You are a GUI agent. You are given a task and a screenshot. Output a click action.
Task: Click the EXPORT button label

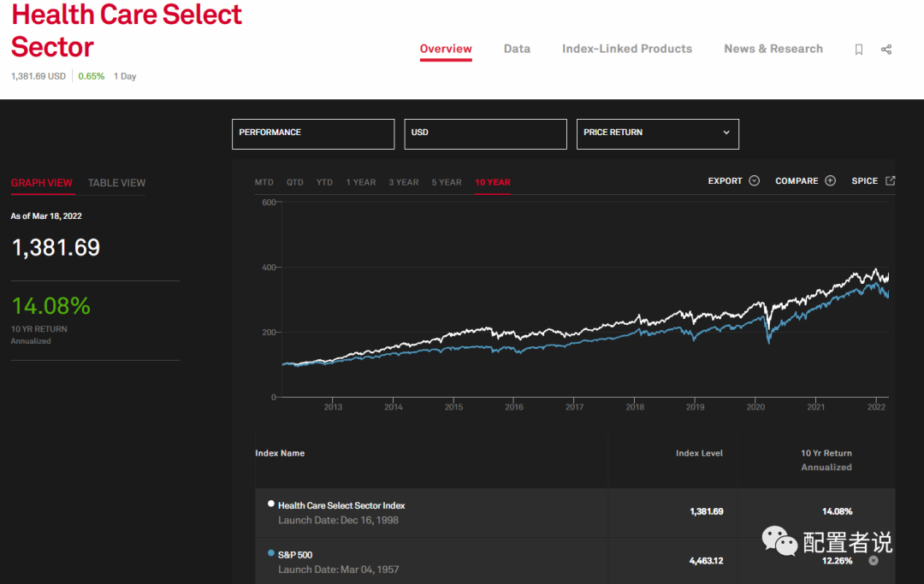725,180
